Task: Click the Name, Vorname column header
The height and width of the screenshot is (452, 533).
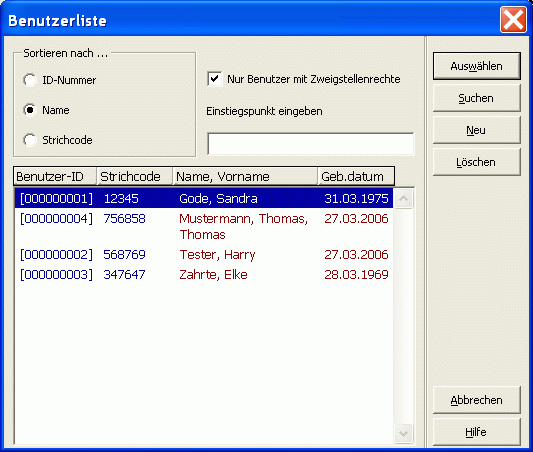Action: (245, 176)
